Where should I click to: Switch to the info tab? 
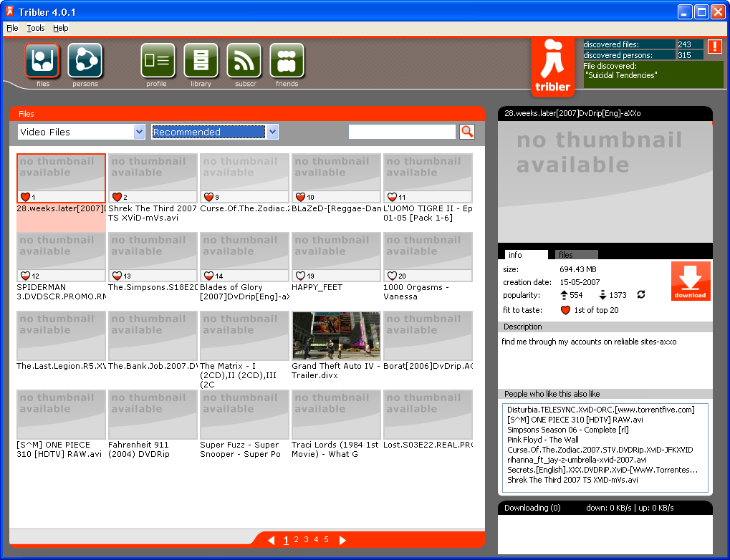coord(526,255)
